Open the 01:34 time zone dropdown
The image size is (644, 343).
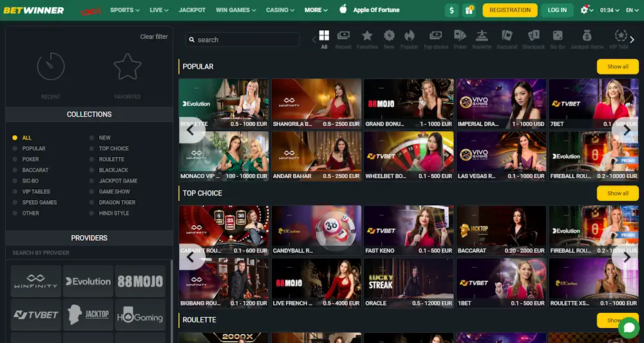tap(609, 10)
